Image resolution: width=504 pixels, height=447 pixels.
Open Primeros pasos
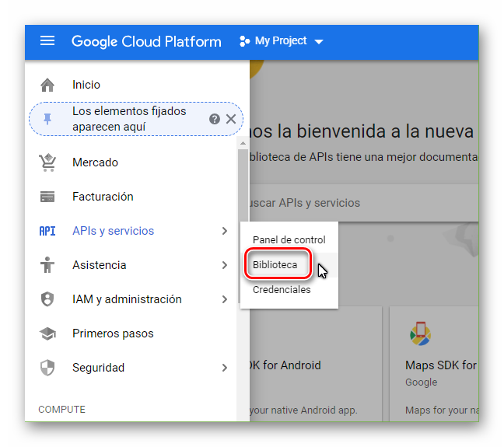coord(113,334)
